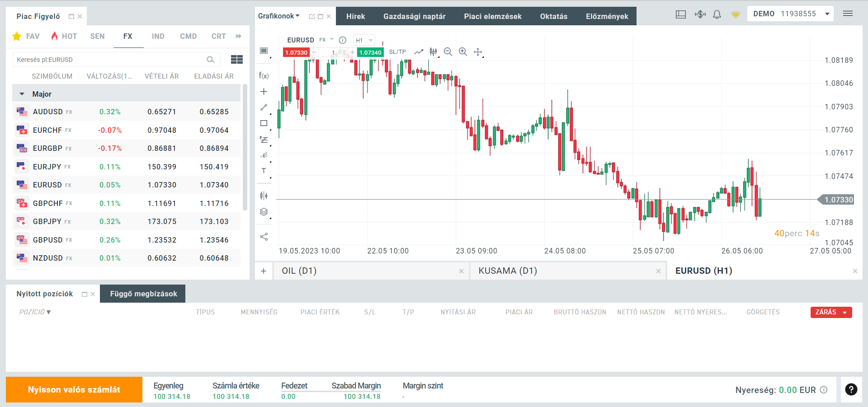Click the Oktatás tab
Viewport: 868px width, 407px height.
pos(554,16)
